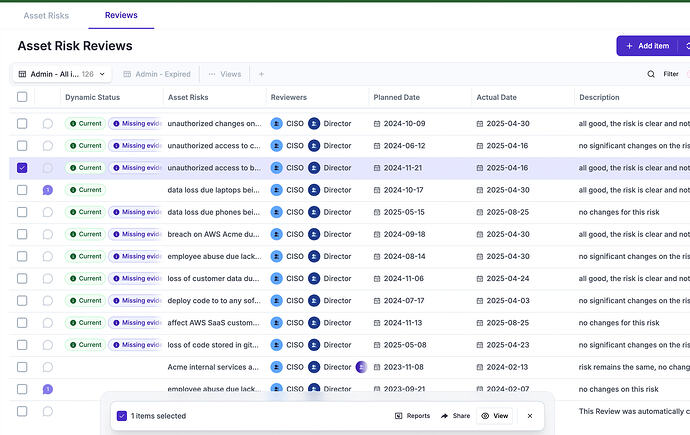The width and height of the screenshot is (690, 435).
Task: Open comment bubble on unauthorized changes row
Action: (48, 124)
